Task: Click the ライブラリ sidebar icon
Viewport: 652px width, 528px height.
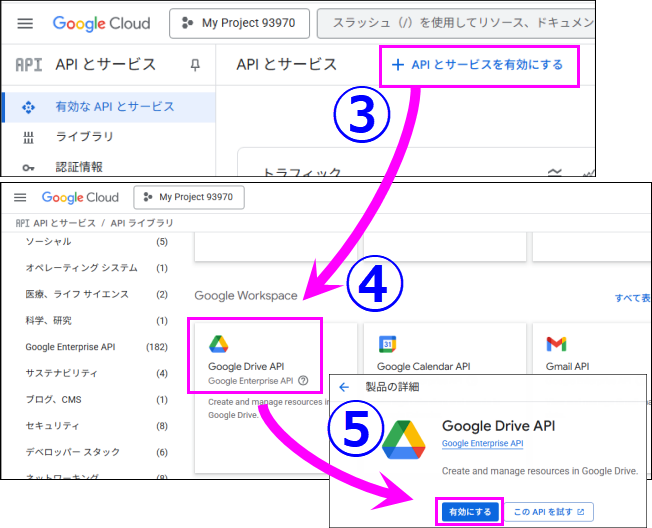Action: [28, 137]
